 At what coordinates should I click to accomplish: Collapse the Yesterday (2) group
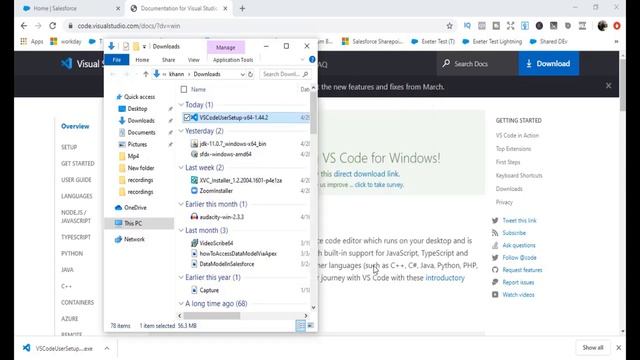click(181, 131)
